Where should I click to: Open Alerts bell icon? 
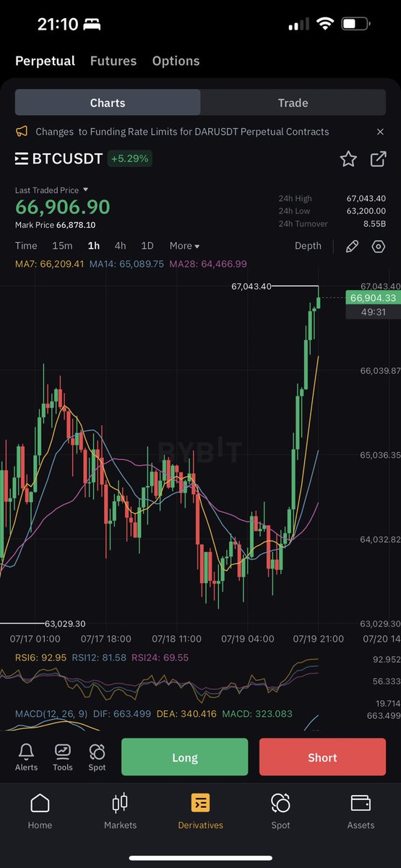click(x=27, y=751)
